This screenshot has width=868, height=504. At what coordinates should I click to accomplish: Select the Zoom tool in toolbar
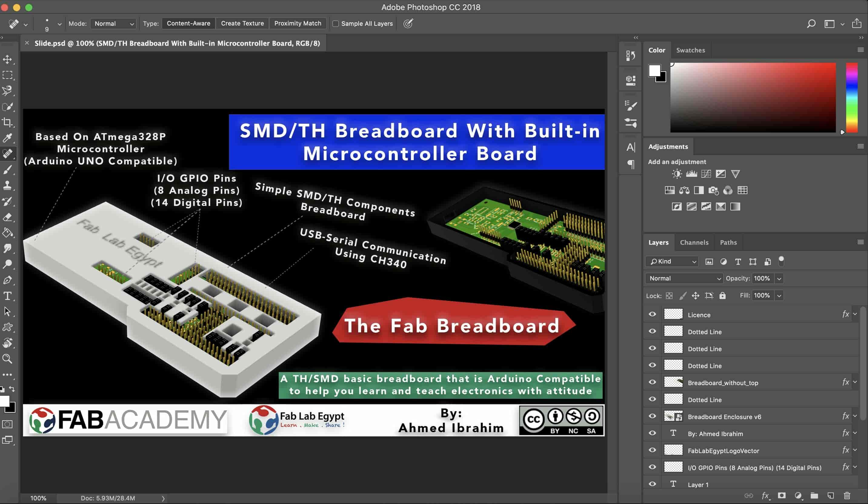(x=7, y=359)
